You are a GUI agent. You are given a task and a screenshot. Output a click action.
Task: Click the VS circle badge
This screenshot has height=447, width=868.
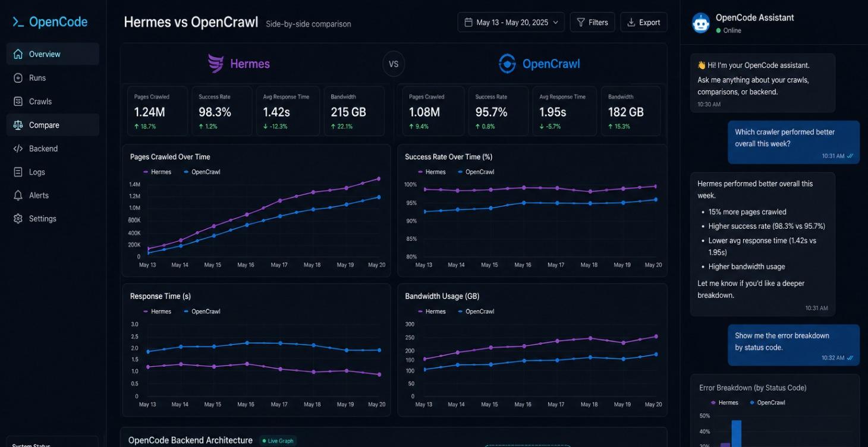[x=394, y=64]
